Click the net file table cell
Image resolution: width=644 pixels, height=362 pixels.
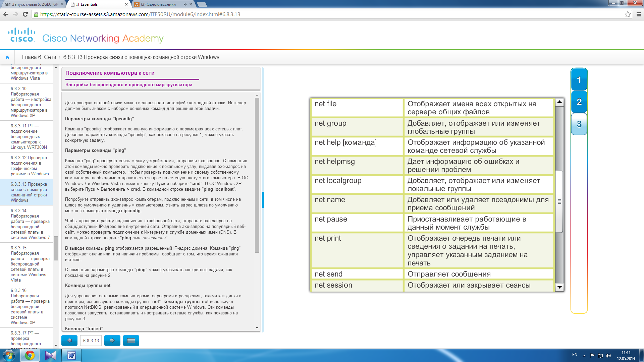click(357, 108)
